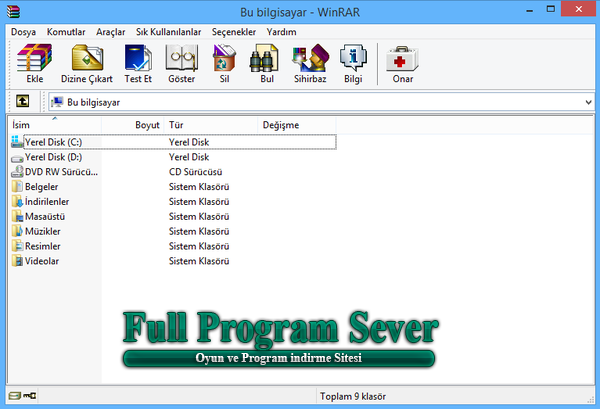Viewport: 600px width, 409px height.
Task: Select DVD RW Sürücü... row name
Action: pos(61,172)
